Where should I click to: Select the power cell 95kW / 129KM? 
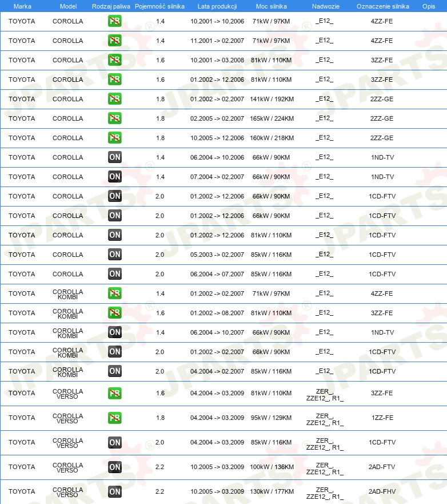[272, 418]
